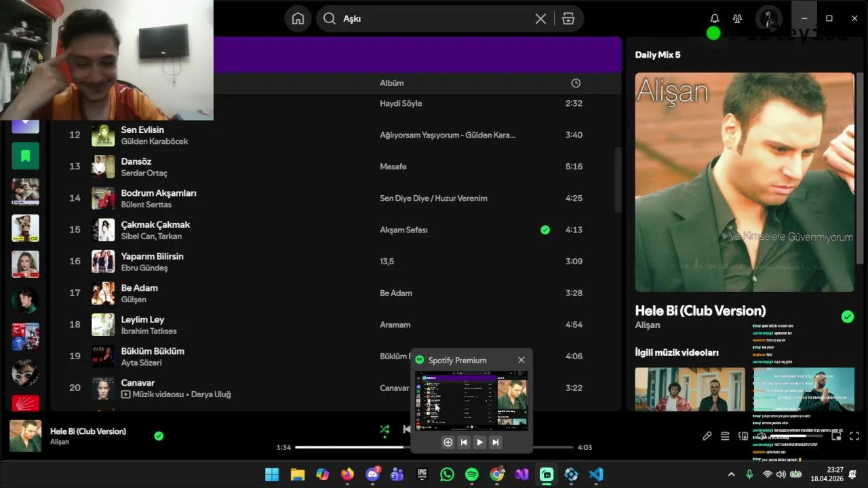Image resolution: width=868 pixels, height=488 pixels.
Task: Click the track list vertical scrollbar
Action: tap(617, 180)
